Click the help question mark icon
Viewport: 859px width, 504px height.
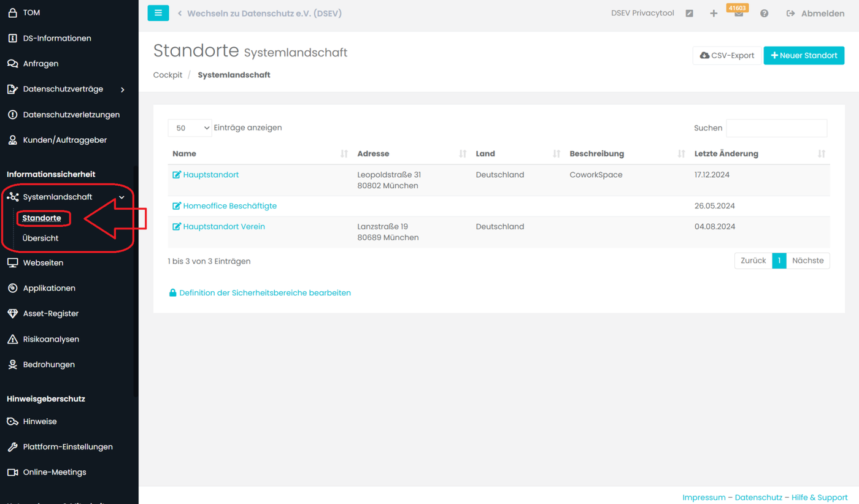click(x=764, y=13)
